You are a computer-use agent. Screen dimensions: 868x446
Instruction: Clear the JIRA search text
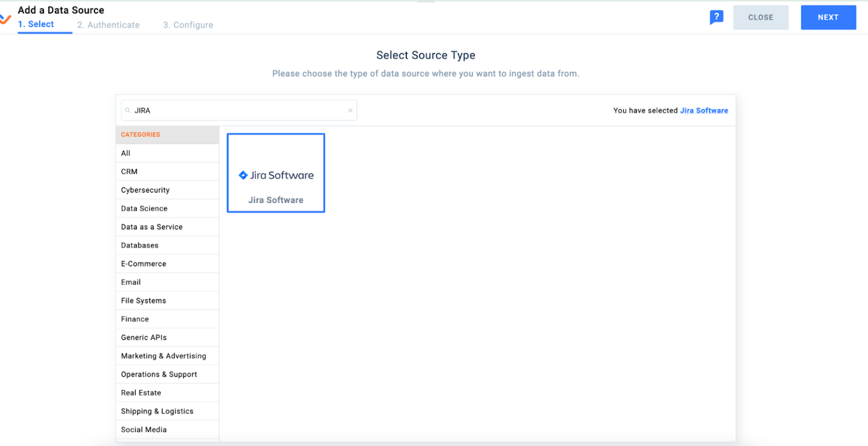350,110
